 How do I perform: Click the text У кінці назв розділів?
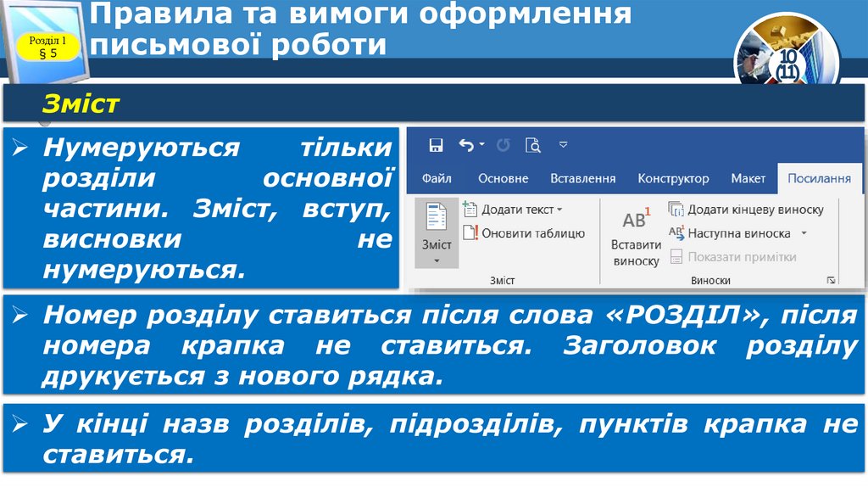click(x=449, y=439)
